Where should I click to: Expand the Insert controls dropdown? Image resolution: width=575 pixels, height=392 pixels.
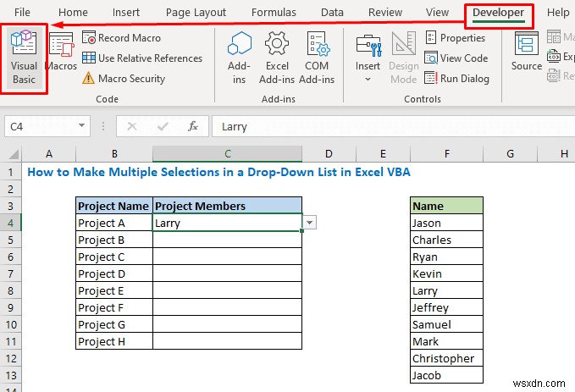tap(368, 80)
